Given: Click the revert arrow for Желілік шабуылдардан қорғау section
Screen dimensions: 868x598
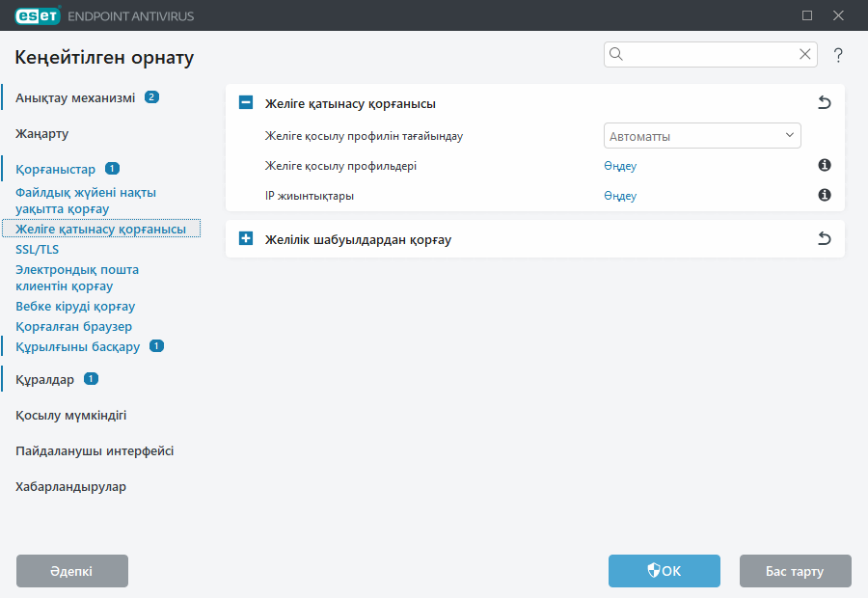Looking at the screenshot, I should coord(824,239).
